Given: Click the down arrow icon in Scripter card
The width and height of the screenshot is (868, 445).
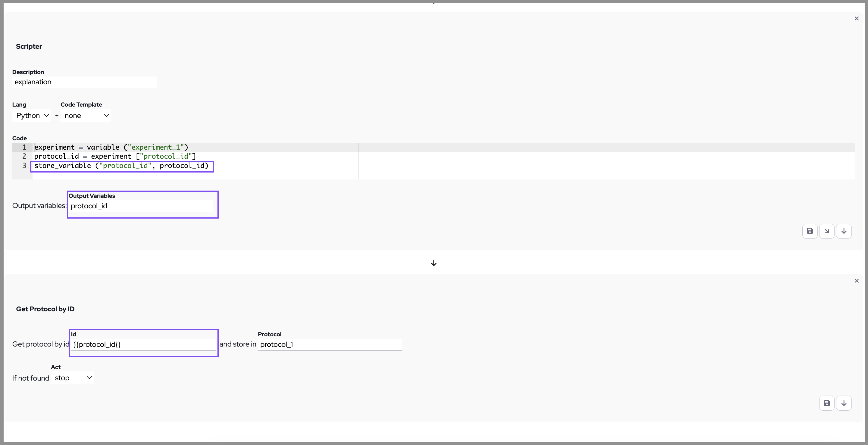Looking at the screenshot, I should [x=844, y=231].
